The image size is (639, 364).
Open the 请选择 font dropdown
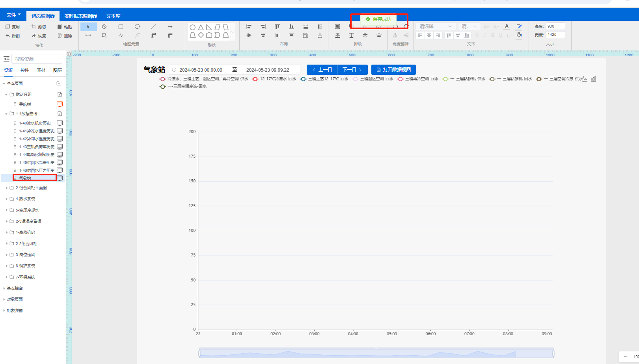click(436, 26)
